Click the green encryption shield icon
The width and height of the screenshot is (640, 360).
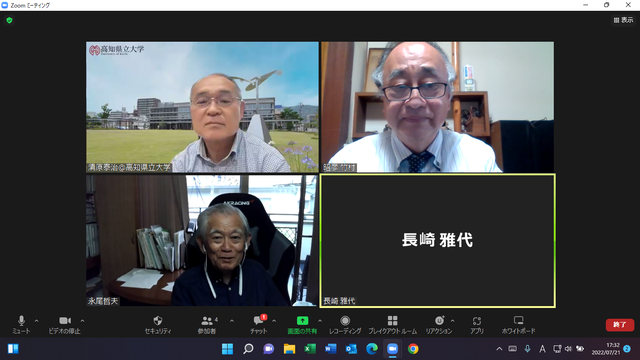click(9, 20)
